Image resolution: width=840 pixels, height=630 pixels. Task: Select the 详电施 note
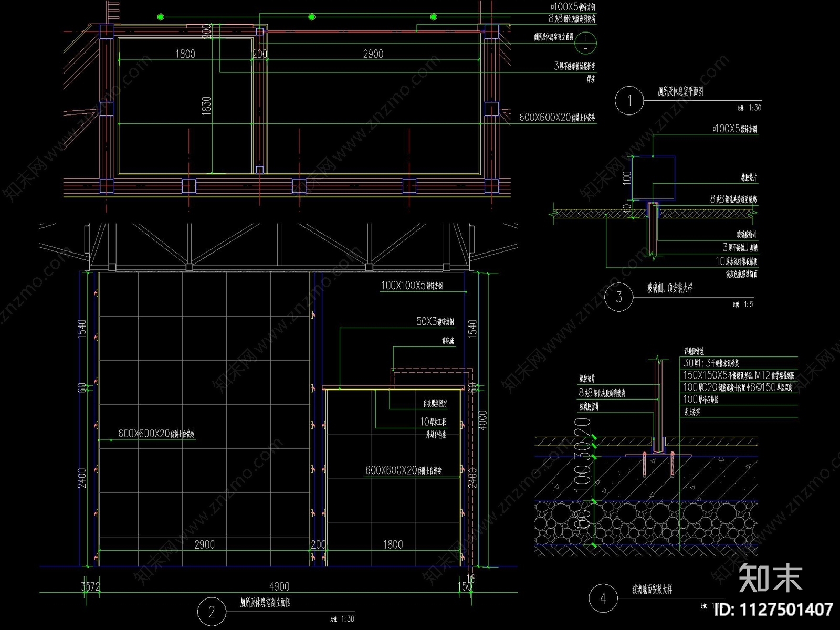click(447, 341)
